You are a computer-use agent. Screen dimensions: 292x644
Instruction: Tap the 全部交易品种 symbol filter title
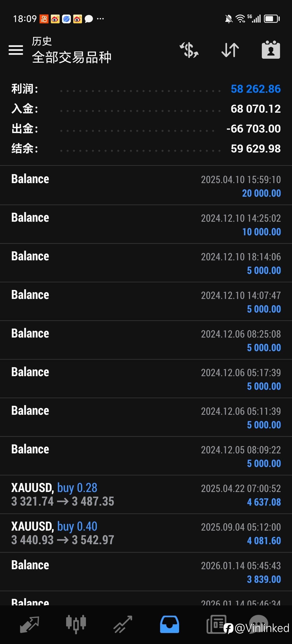72,57
